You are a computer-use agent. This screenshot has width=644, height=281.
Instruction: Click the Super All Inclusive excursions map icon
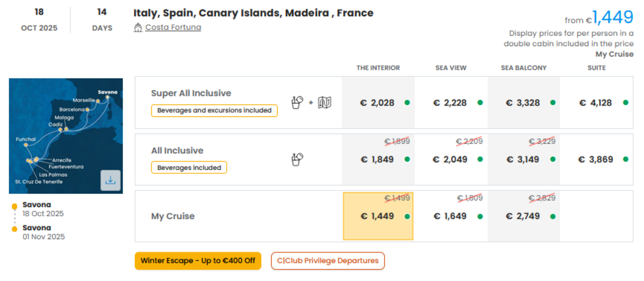pos(324,103)
